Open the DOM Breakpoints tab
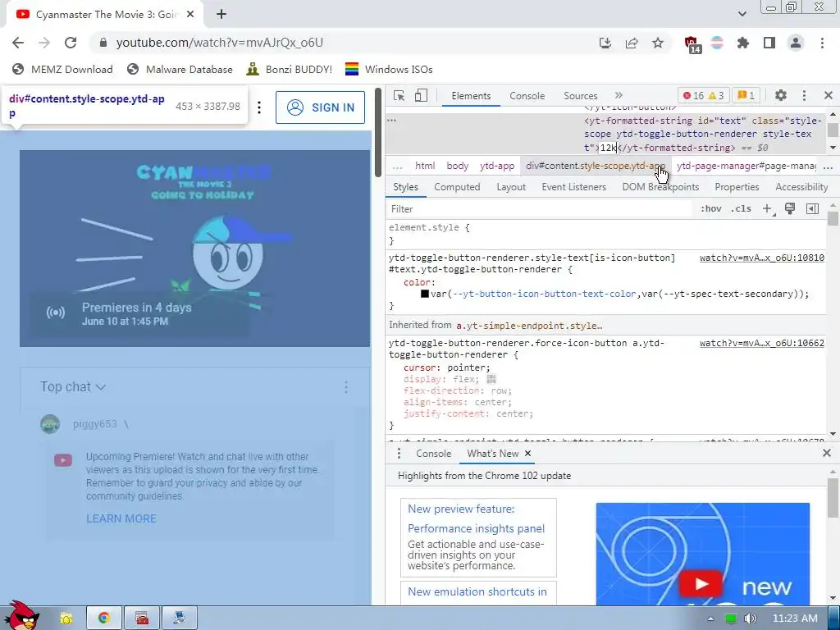 [660, 187]
